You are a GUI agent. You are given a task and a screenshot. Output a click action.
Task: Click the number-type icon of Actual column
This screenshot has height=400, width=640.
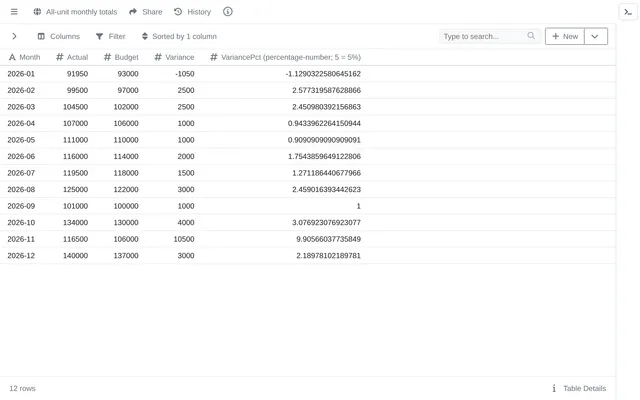click(x=60, y=57)
